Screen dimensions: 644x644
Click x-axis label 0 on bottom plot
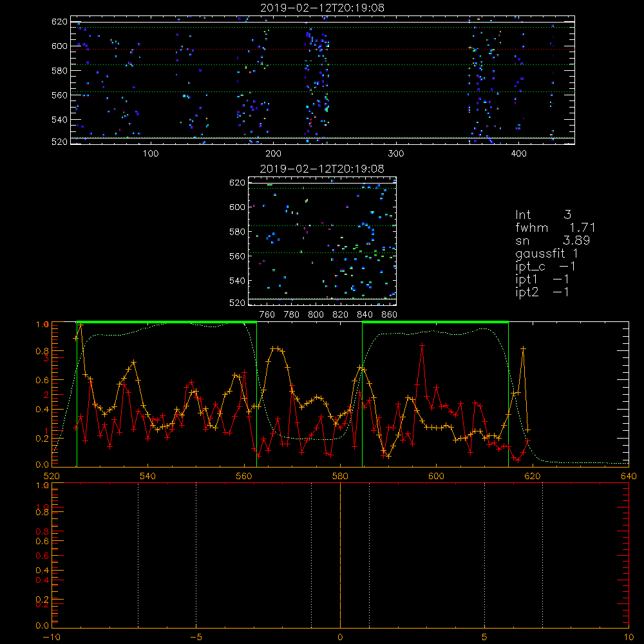click(340, 637)
